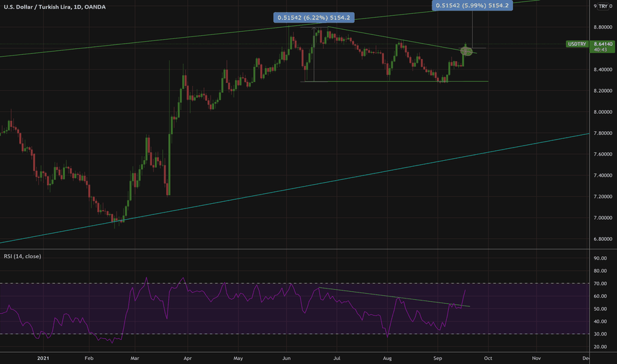Viewport: 617px width, 364px height.
Task: Click the 8.40000 price axis label
Action: point(602,69)
